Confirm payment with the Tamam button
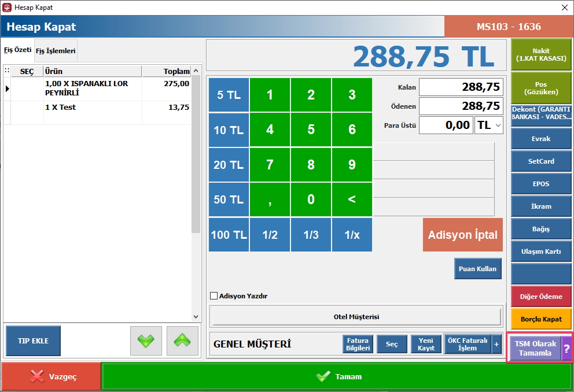This screenshot has width=574, height=392. click(x=337, y=376)
